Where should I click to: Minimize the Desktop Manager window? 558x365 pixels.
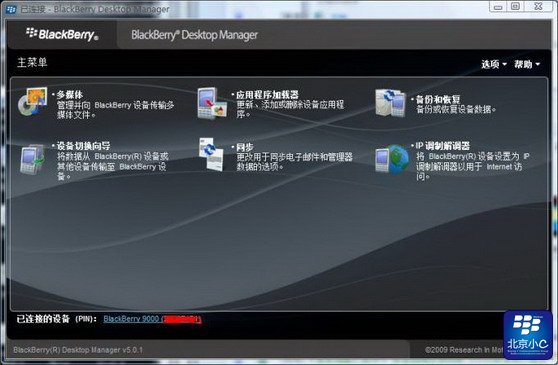click(x=498, y=6)
